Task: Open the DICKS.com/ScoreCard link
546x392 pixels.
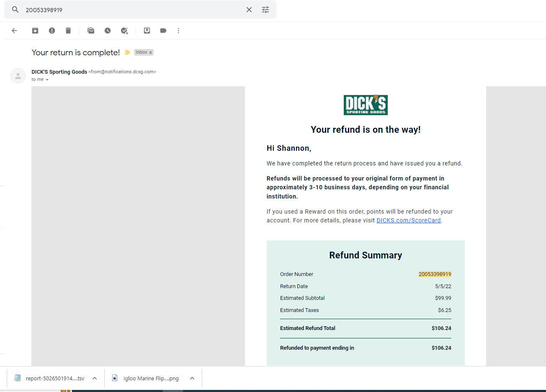Action: pyautogui.click(x=409, y=220)
